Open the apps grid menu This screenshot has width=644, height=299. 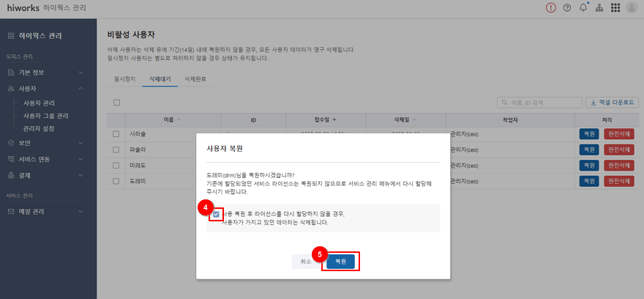click(x=615, y=7)
